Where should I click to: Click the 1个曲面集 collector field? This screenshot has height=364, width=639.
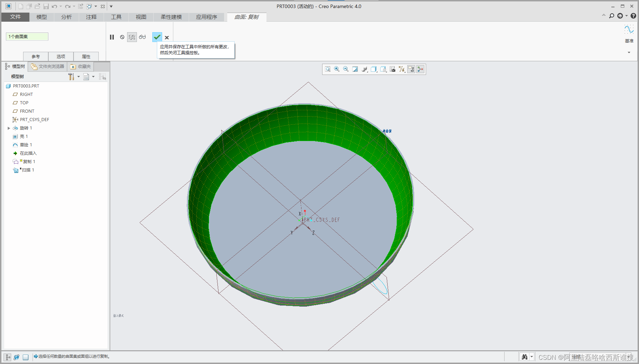(27, 36)
